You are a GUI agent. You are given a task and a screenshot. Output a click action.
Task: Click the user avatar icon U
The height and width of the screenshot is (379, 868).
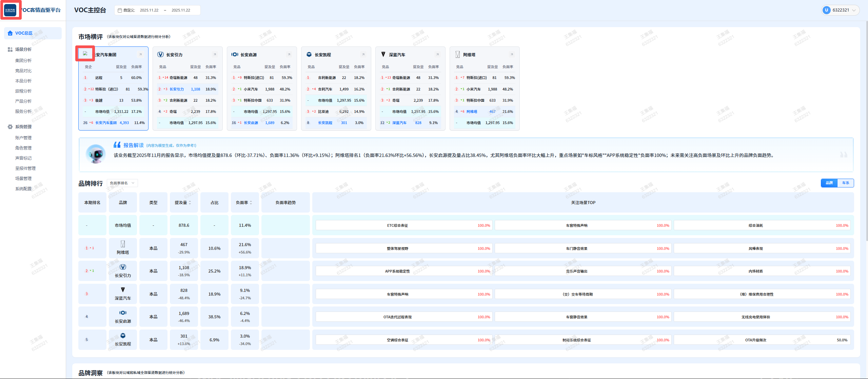(x=826, y=10)
